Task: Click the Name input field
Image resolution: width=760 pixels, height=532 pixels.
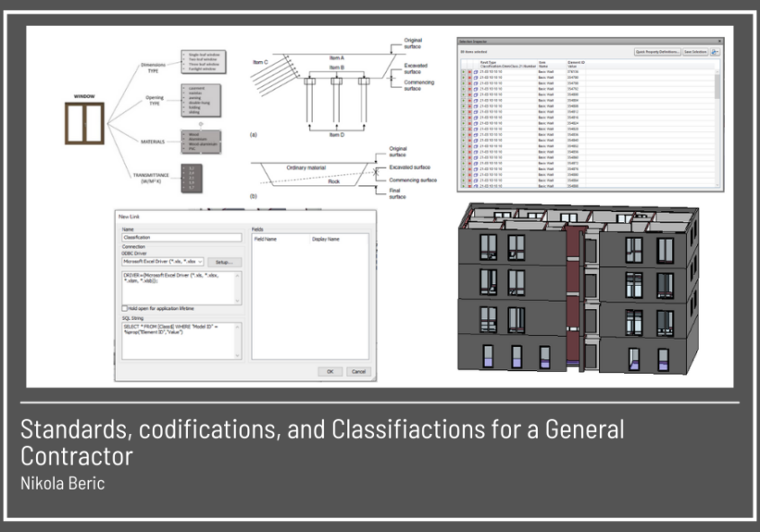Action: click(x=182, y=238)
